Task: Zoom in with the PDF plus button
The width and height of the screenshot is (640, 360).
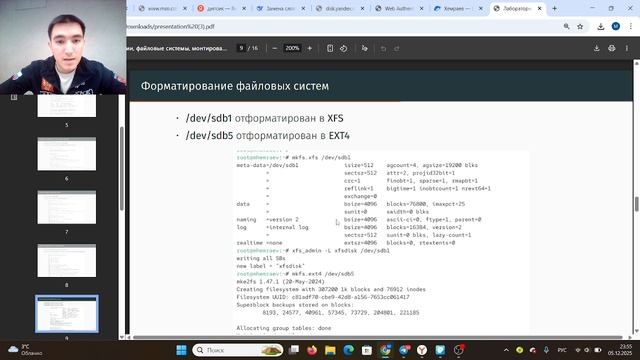Action: pyautogui.click(x=309, y=48)
